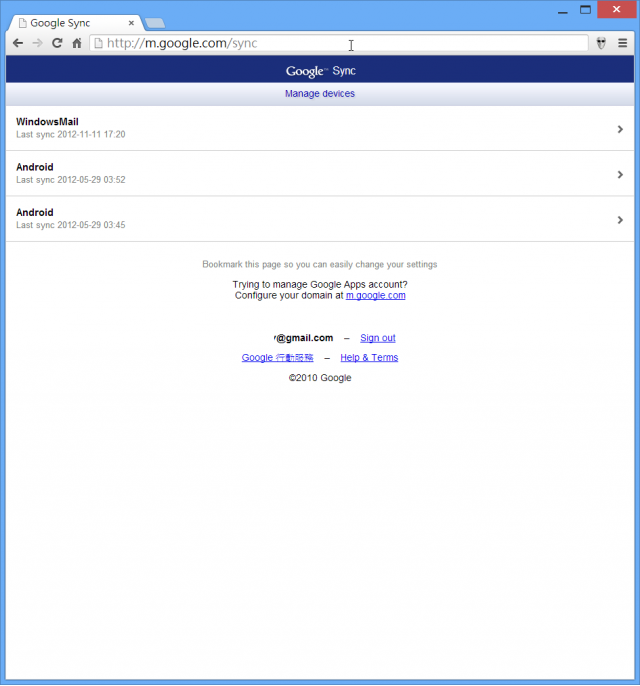
Task: Click the browser Back arrow
Action: click(x=18, y=43)
